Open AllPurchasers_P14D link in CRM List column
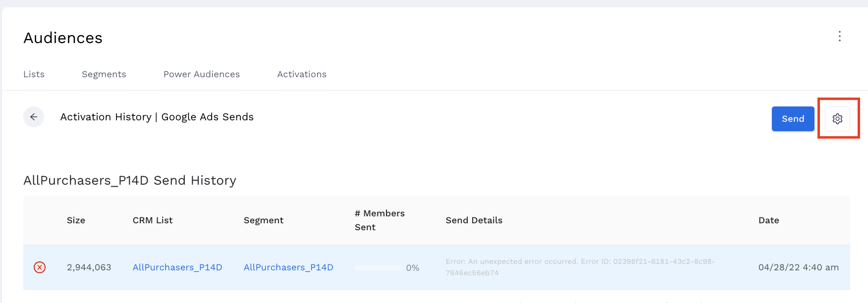This screenshot has width=868, height=303. pos(177,267)
